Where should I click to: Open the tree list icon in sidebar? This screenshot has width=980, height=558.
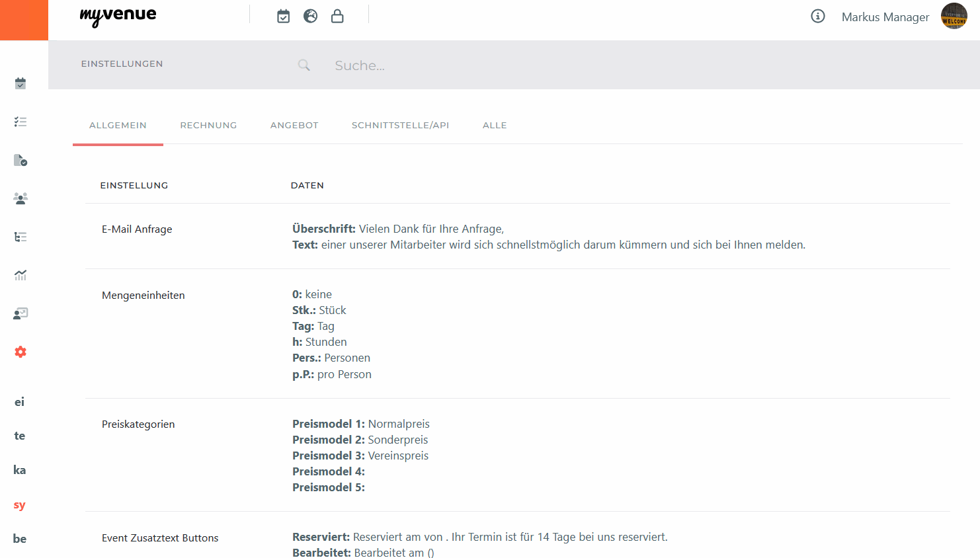pyautogui.click(x=20, y=237)
